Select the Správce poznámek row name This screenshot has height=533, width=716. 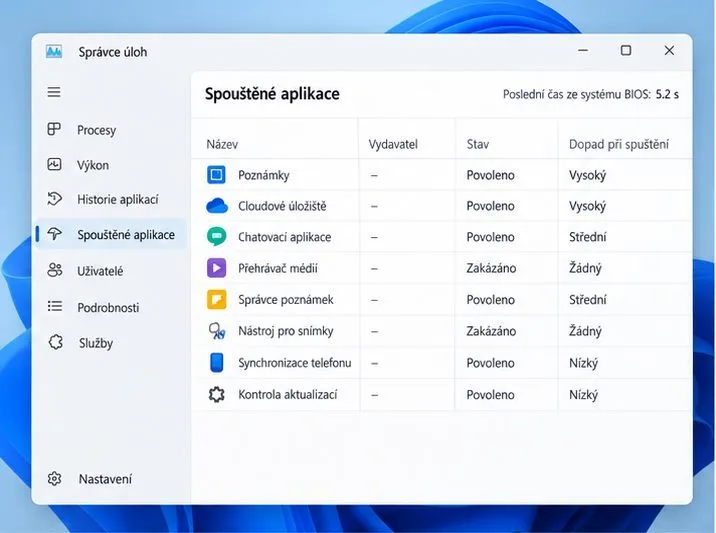point(285,300)
